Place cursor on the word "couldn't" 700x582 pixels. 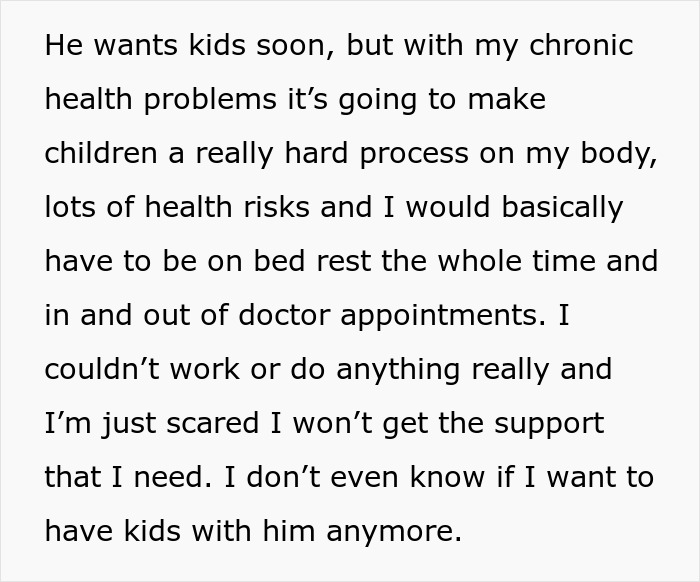pos(102,369)
